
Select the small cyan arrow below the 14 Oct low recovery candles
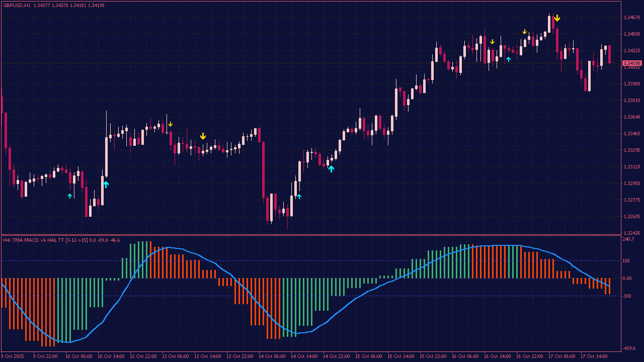299,196
